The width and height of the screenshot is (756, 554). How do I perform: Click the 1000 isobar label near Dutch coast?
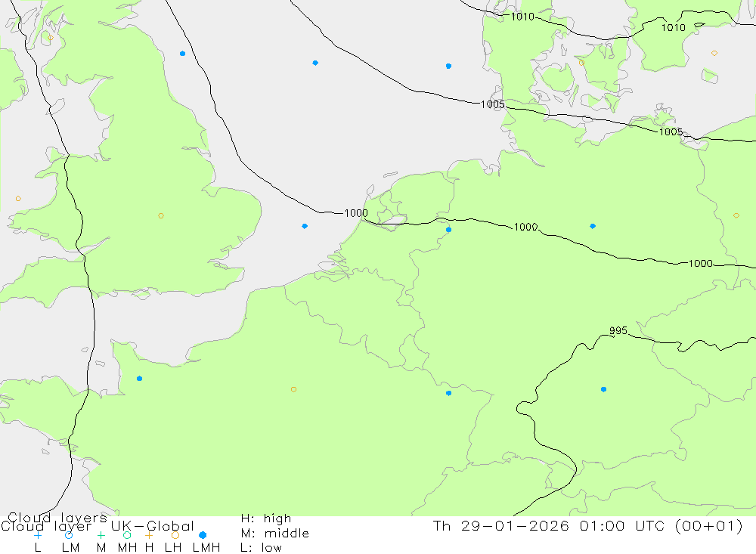(x=355, y=213)
